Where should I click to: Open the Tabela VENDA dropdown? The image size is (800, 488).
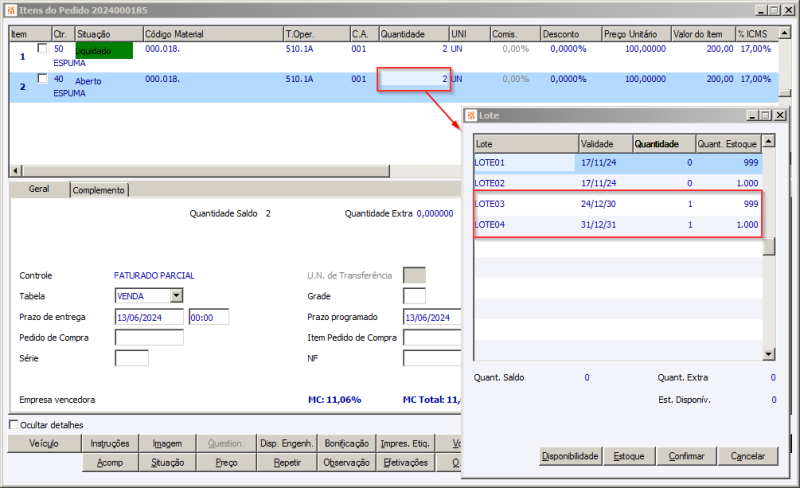177,295
